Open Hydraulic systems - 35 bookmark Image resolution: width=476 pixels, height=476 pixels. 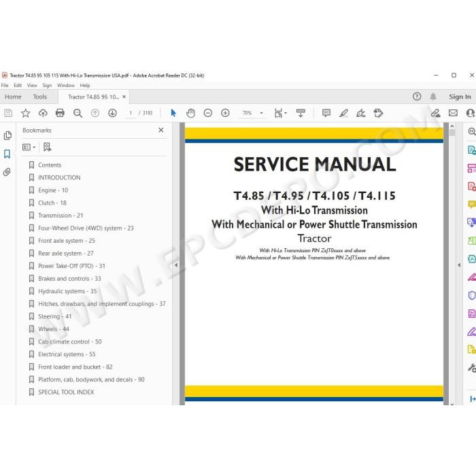coord(67,291)
